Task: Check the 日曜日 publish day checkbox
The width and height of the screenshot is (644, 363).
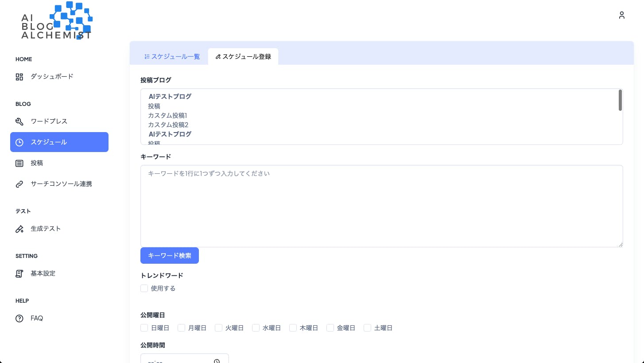Action: (144, 328)
